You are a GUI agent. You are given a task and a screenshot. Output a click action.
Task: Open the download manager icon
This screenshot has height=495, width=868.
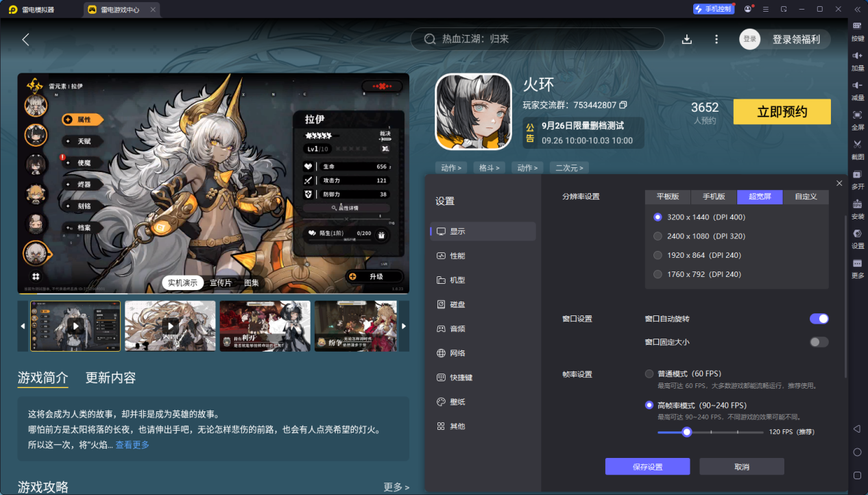tap(686, 40)
